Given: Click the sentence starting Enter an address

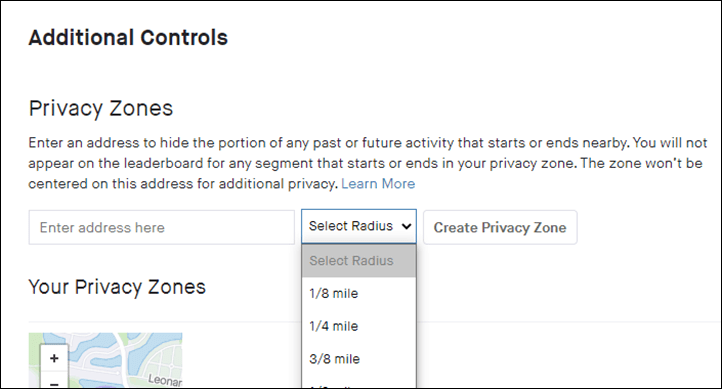Looking at the screenshot, I should click(329, 143).
